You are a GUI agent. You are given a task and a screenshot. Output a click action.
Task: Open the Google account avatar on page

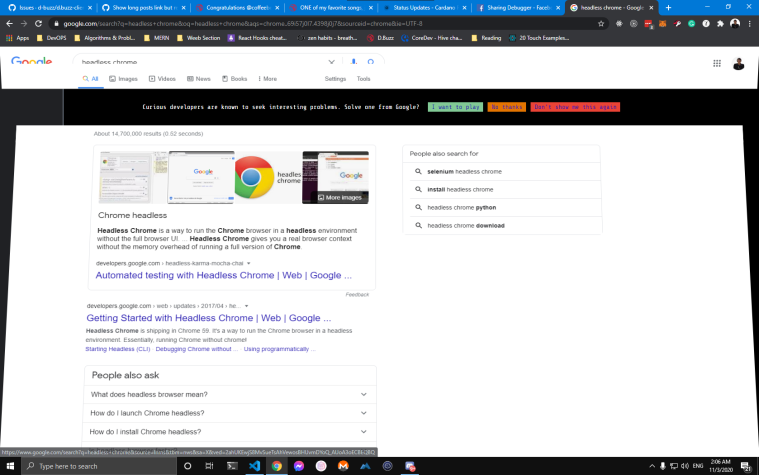click(x=738, y=63)
